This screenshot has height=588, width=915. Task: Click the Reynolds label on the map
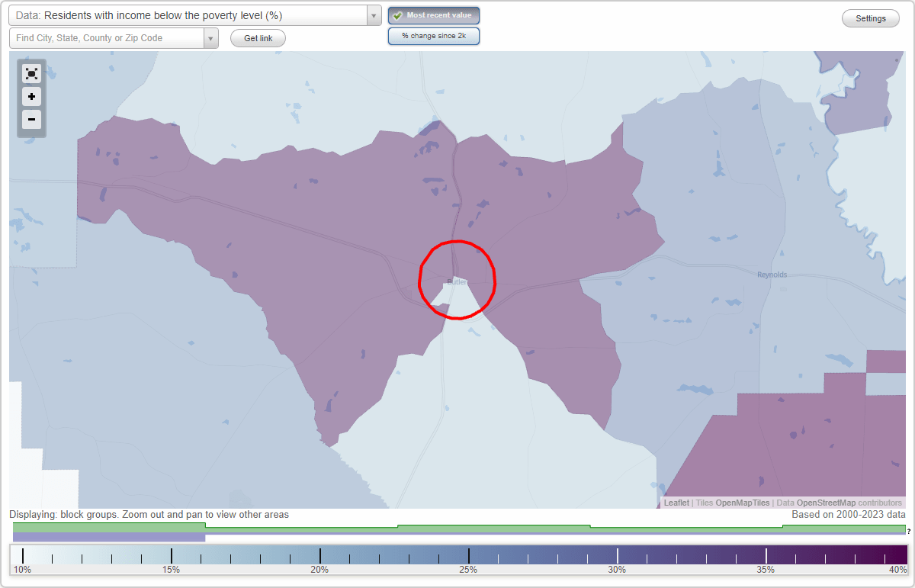[x=771, y=274]
